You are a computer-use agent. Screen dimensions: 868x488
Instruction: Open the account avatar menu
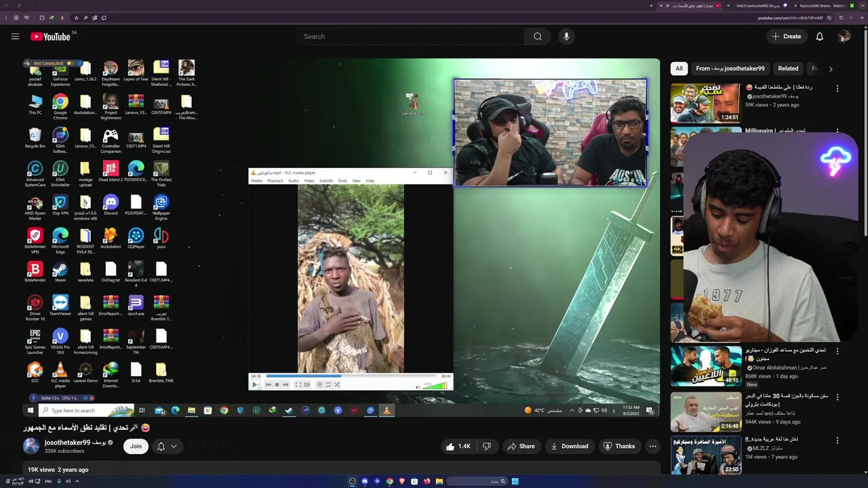point(844,37)
